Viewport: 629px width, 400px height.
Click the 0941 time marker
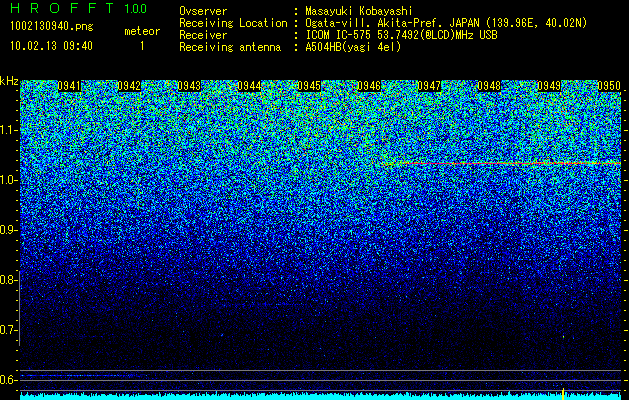coord(69,86)
